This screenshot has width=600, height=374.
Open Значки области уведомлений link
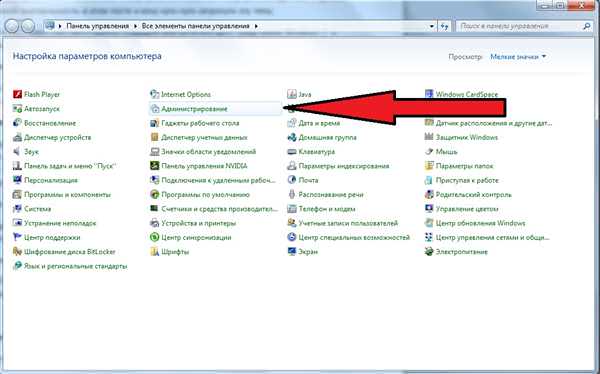(x=209, y=152)
